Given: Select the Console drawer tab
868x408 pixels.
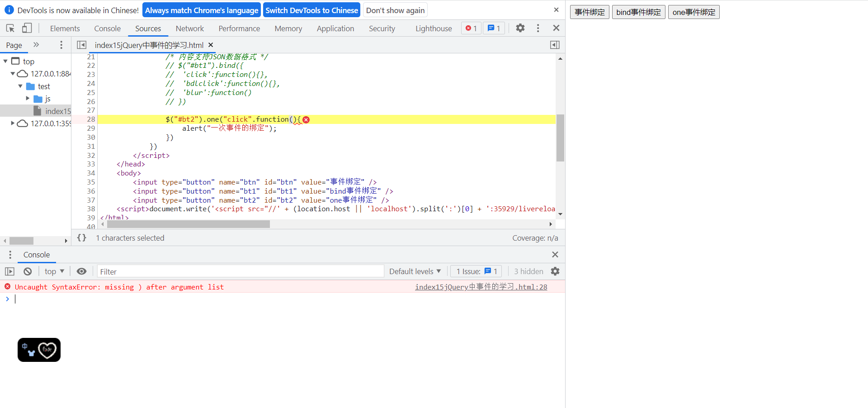Looking at the screenshot, I should (37, 255).
